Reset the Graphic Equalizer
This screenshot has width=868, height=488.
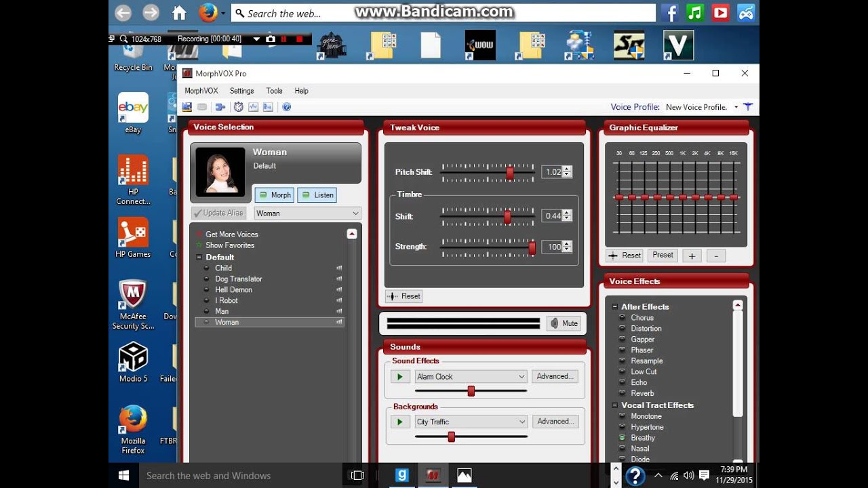pyautogui.click(x=625, y=256)
